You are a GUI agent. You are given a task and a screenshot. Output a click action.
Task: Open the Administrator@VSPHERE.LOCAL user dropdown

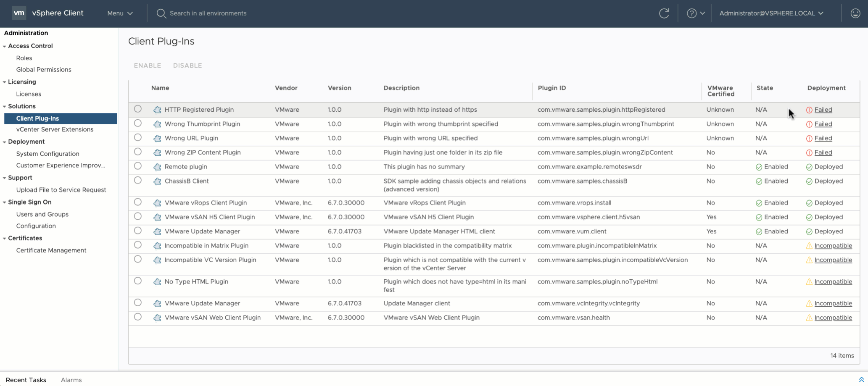coord(771,13)
